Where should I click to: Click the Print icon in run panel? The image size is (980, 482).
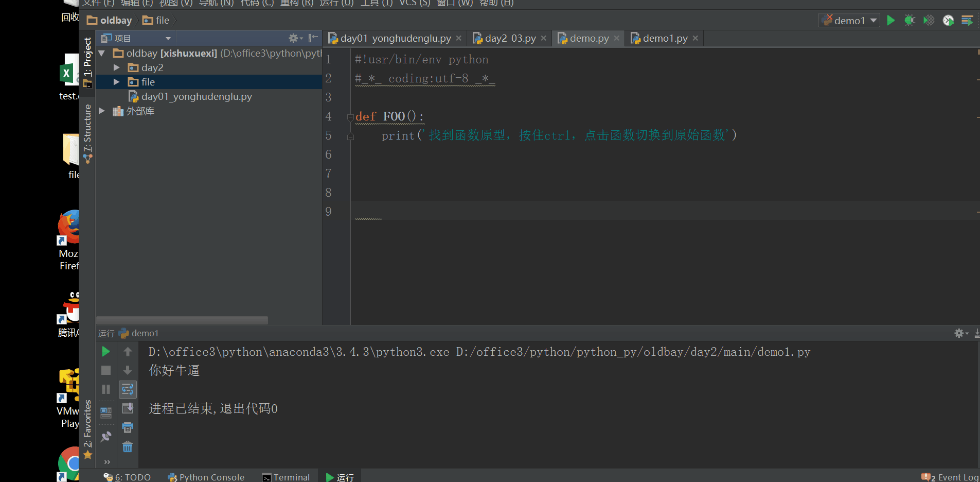point(128,427)
